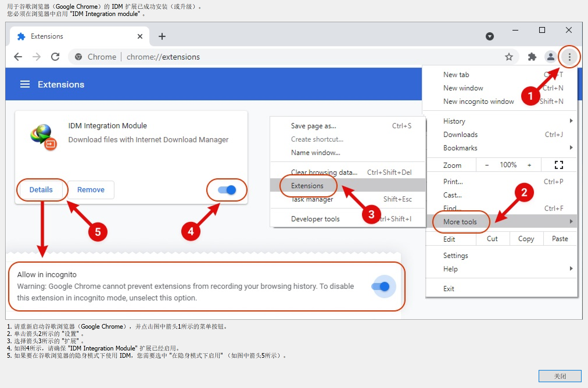The image size is (588, 388).
Task: Select Settings in the Chrome menu
Action: tap(456, 255)
